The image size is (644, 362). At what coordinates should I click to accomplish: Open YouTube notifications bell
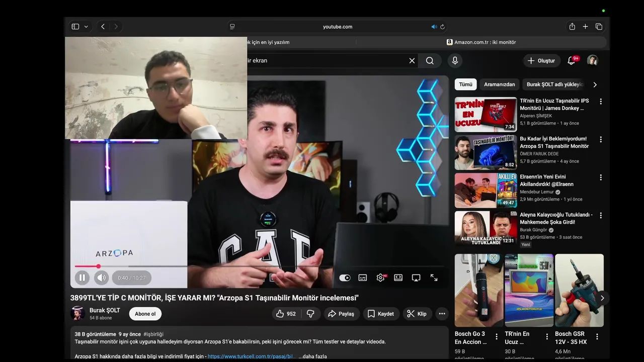point(571,61)
